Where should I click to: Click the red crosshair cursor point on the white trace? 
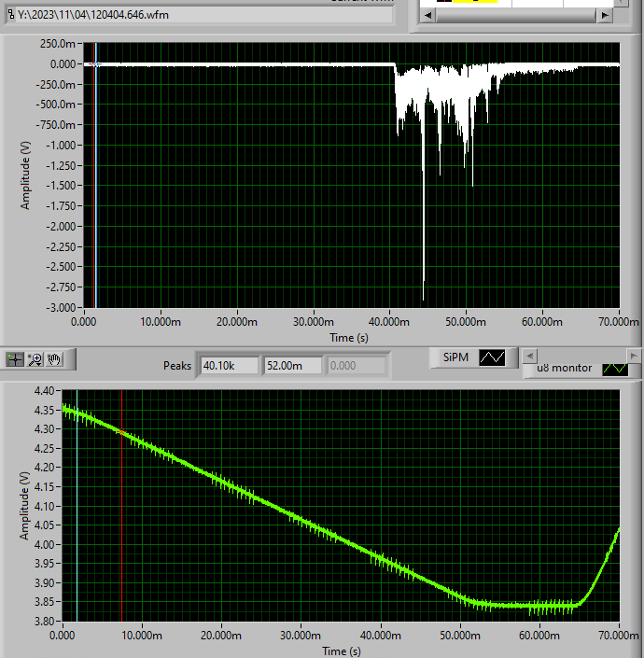coord(95,64)
